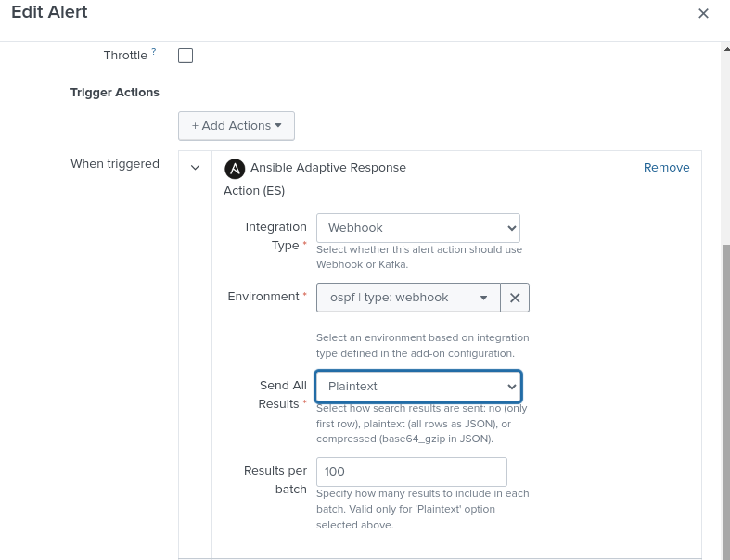Image resolution: width=730 pixels, height=560 pixels.
Task: Click the Send All Results label
Action: click(282, 394)
